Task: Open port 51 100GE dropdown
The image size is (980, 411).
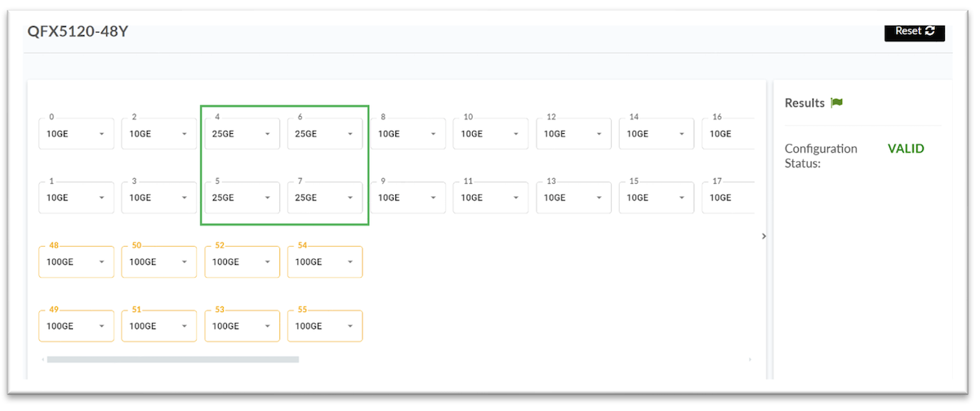Action: (x=159, y=326)
